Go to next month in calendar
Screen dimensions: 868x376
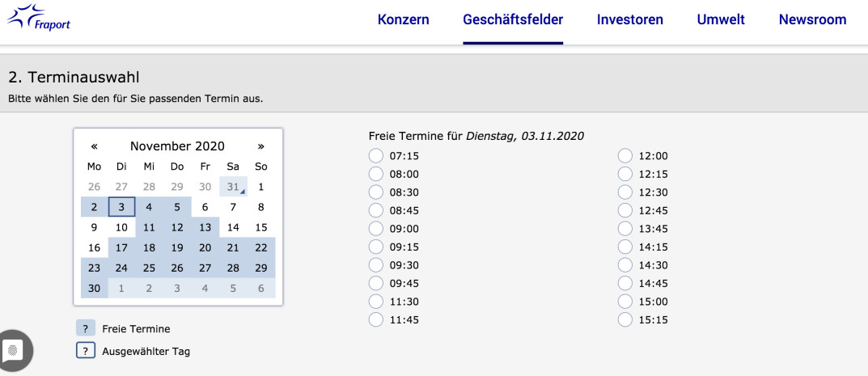tap(260, 146)
